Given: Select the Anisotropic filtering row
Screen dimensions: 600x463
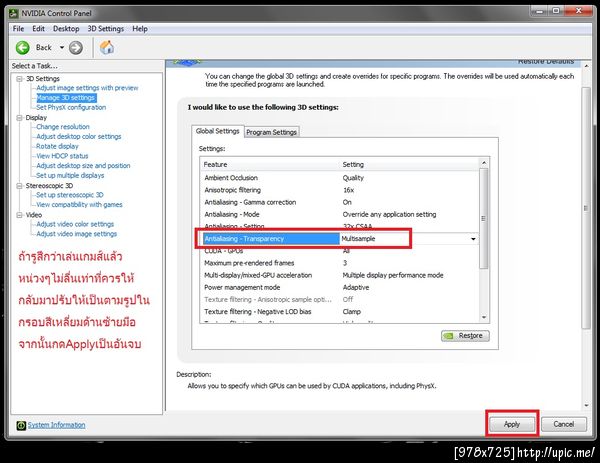Looking at the screenshot, I should pos(340,190).
